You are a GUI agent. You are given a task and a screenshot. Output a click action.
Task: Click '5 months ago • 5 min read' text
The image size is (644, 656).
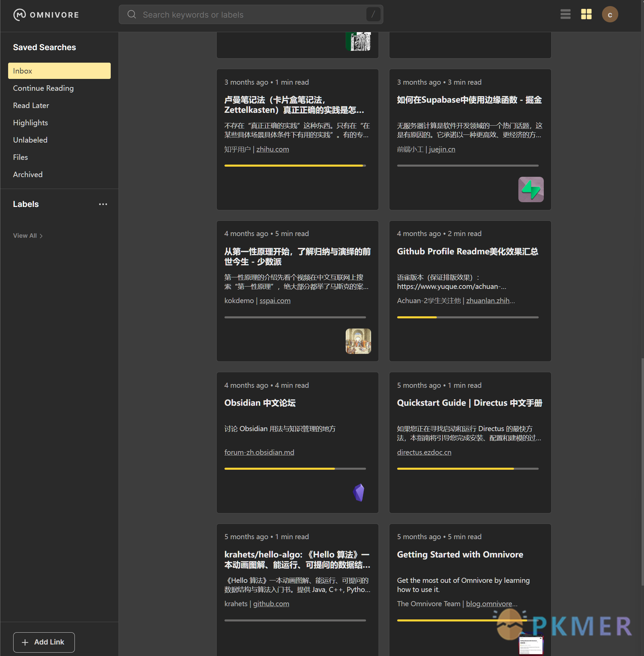[x=439, y=537]
